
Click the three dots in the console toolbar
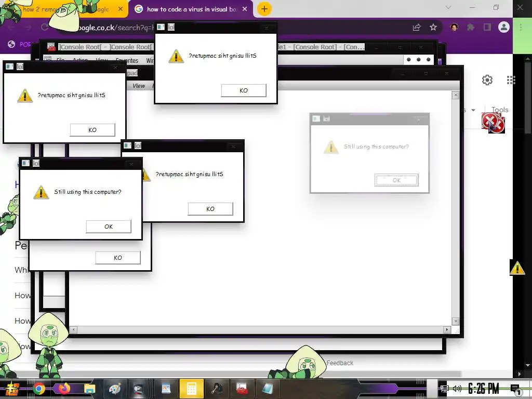(418, 59)
